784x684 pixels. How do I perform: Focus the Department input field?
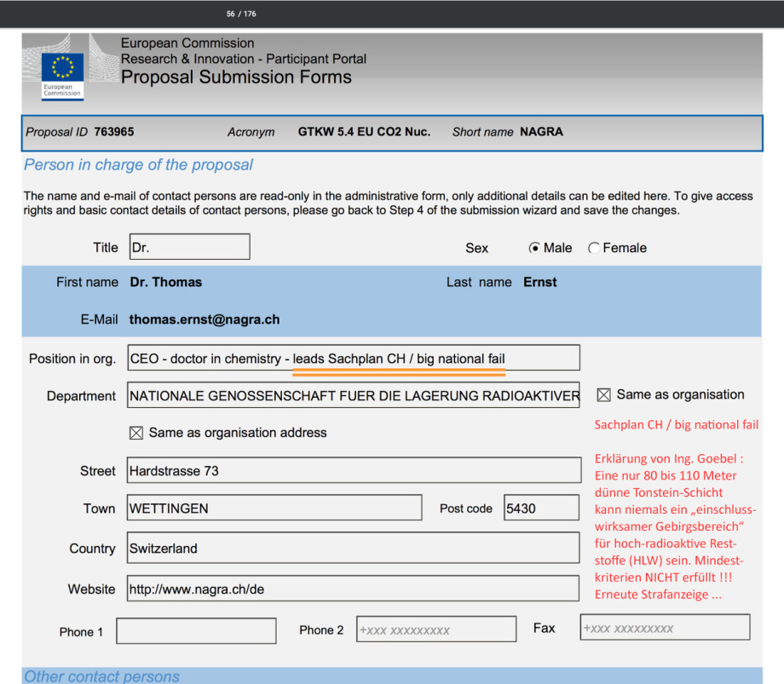point(353,396)
